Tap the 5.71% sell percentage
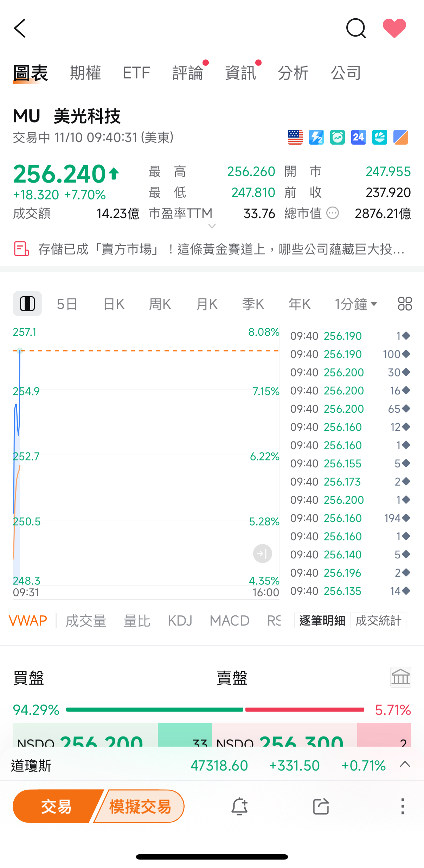Viewport: 424px width, 868px height. coord(393,710)
